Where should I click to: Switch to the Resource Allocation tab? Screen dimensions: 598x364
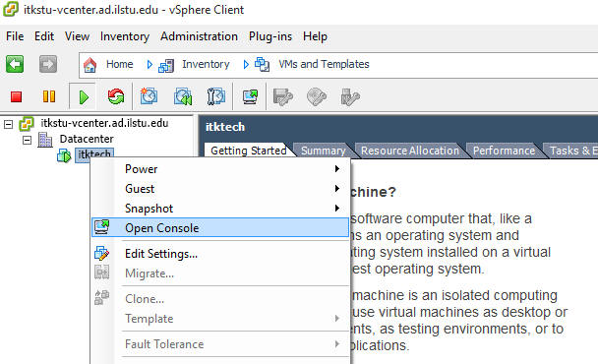click(410, 151)
